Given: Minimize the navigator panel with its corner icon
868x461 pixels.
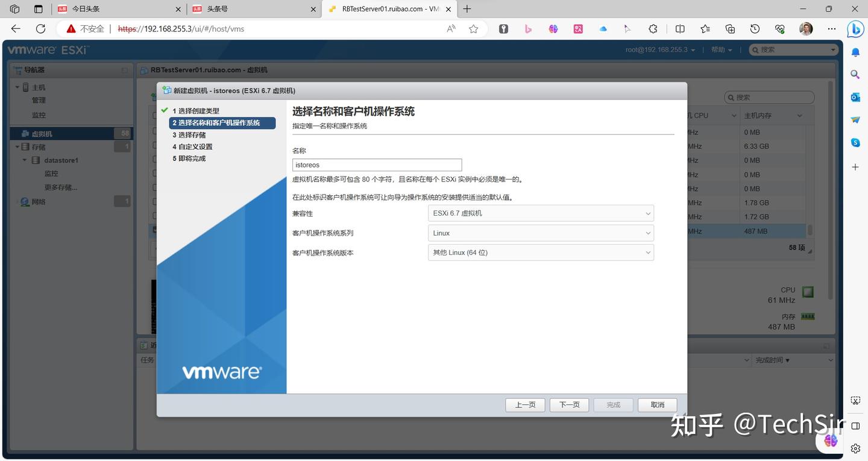Looking at the screenshot, I should click(125, 70).
